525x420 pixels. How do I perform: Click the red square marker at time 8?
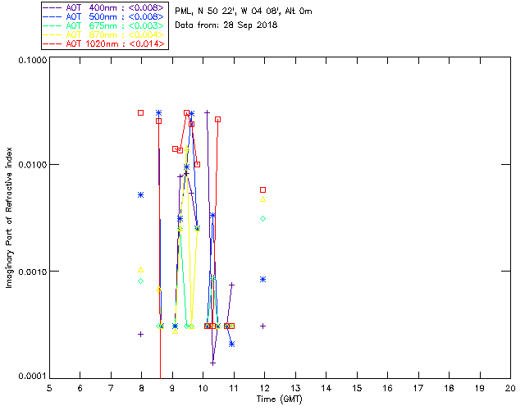(x=141, y=112)
